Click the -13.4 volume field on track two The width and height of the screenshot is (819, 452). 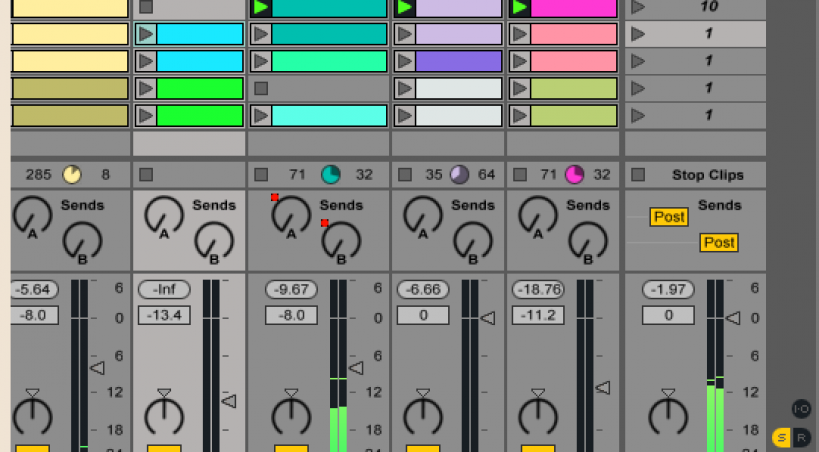164,315
